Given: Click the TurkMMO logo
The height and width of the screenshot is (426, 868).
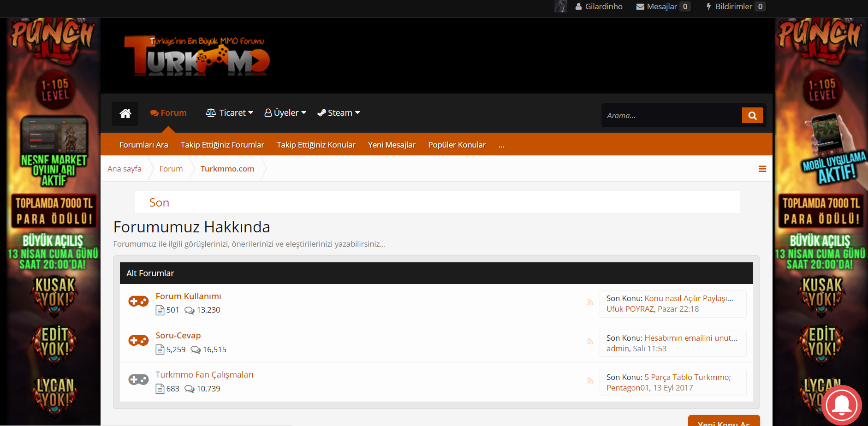Looking at the screenshot, I should (x=197, y=56).
